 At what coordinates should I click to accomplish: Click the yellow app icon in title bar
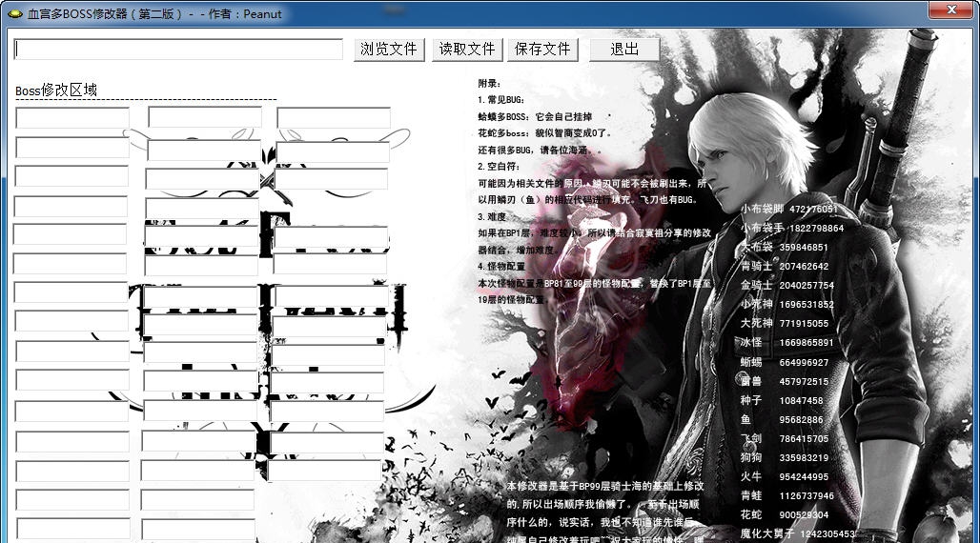pos(15,13)
